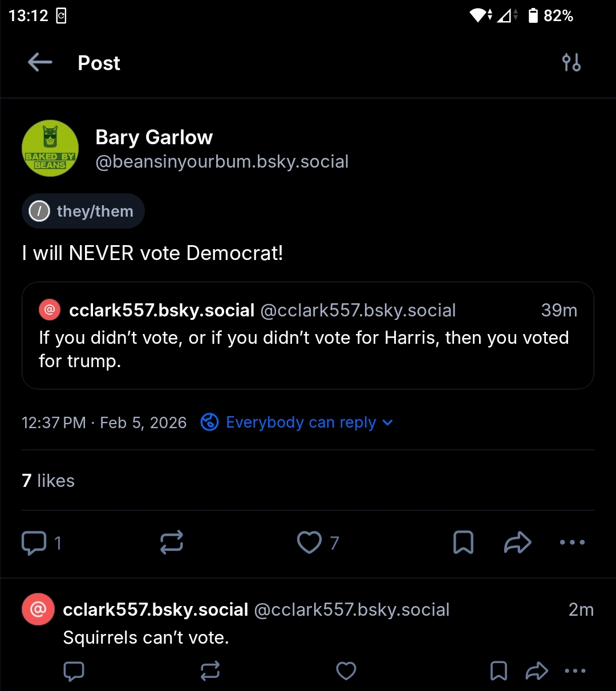This screenshot has height=691, width=616.
Task: Bookmark the "Squirrels can't vote" reply
Action: point(499,671)
